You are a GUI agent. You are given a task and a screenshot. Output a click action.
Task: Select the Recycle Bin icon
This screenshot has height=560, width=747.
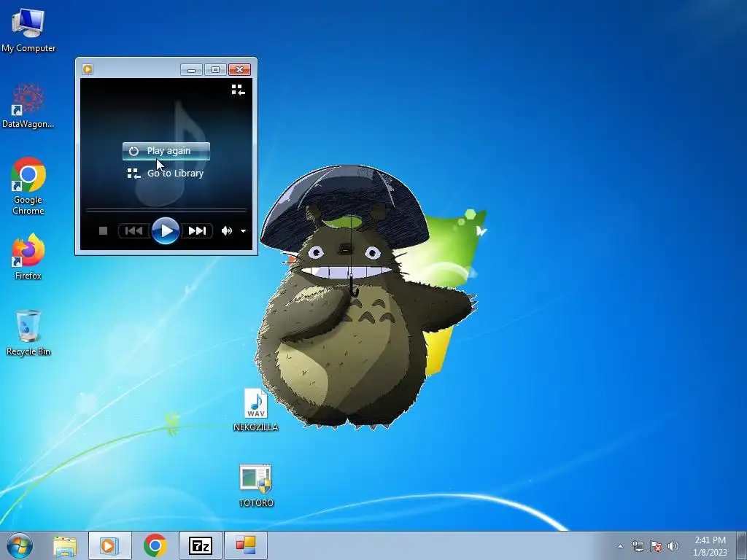(x=28, y=332)
